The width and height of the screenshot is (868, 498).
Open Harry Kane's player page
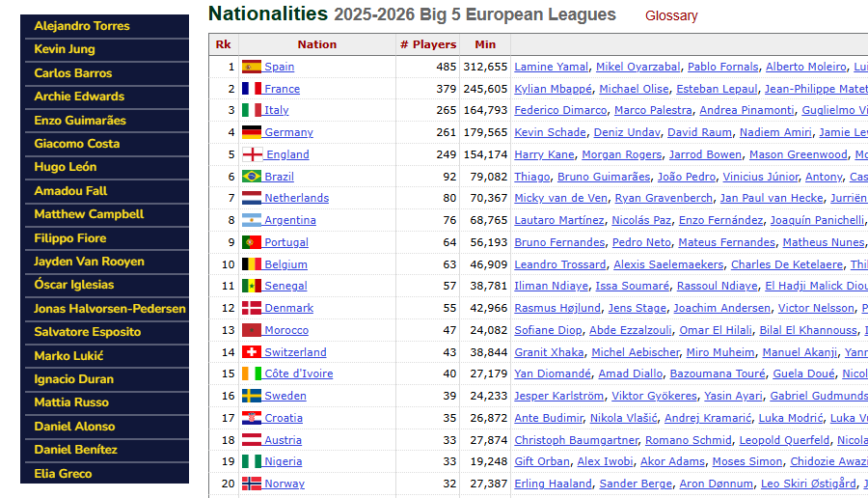(x=544, y=154)
